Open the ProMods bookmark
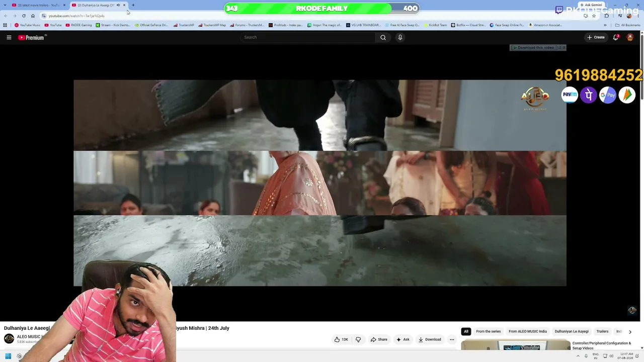The width and height of the screenshot is (644, 362). pyautogui.click(x=285, y=25)
